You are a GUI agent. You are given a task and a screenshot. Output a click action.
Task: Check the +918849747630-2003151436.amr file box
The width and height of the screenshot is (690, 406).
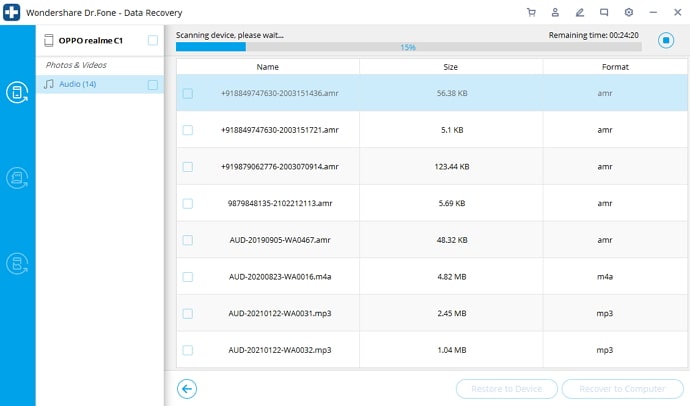tap(188, 93)
